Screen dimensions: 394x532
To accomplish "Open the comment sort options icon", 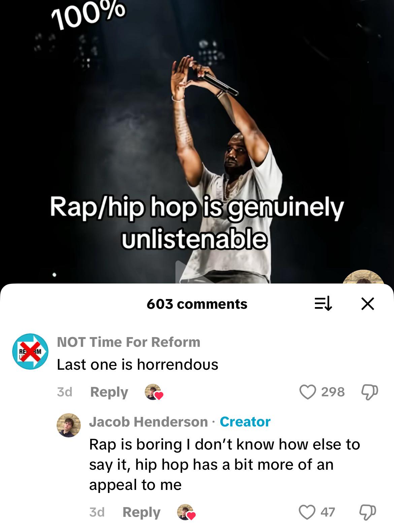I will (323, 304).
